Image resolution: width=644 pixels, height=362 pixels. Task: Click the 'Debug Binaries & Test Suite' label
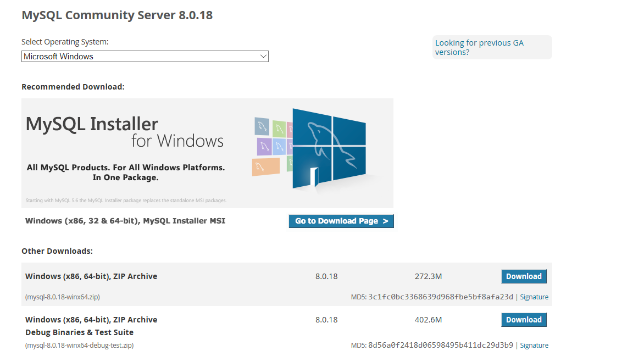point(79,332)
